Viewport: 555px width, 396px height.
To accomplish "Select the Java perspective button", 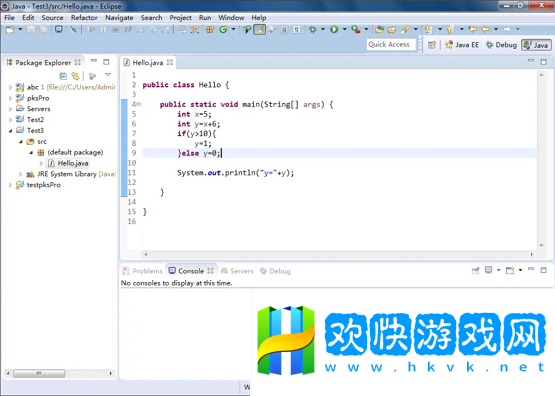I will [536, 45].
